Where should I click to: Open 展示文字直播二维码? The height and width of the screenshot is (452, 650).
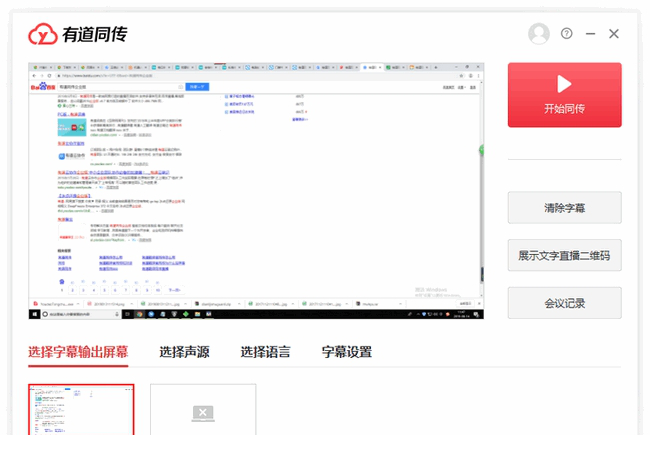point(564,255)
